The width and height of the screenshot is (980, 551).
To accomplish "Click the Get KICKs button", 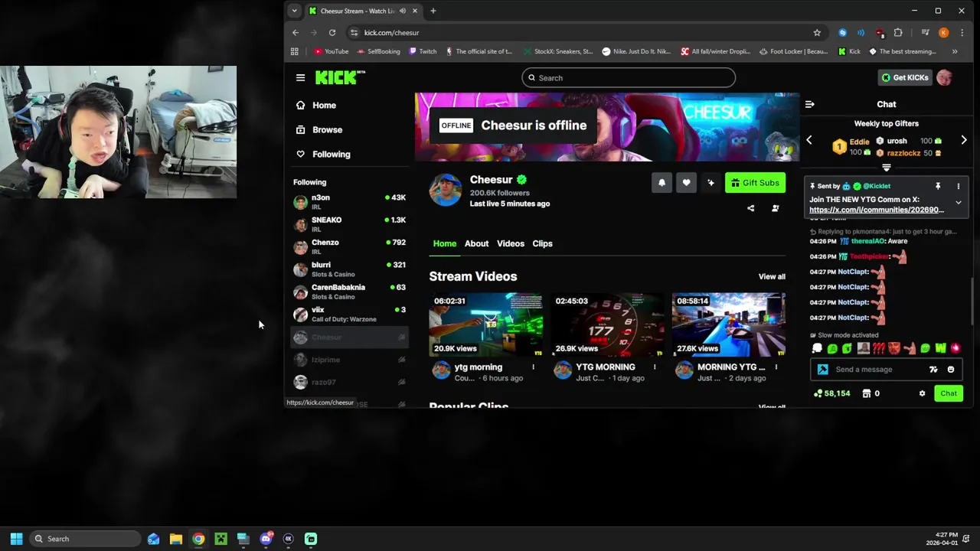I will pos(904,77).
